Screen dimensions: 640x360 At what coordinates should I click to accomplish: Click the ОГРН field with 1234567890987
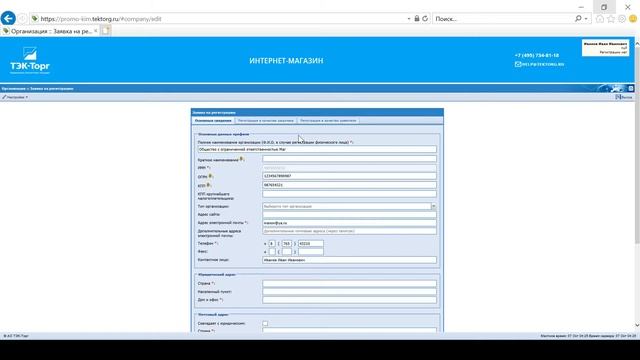coord(349,176)
